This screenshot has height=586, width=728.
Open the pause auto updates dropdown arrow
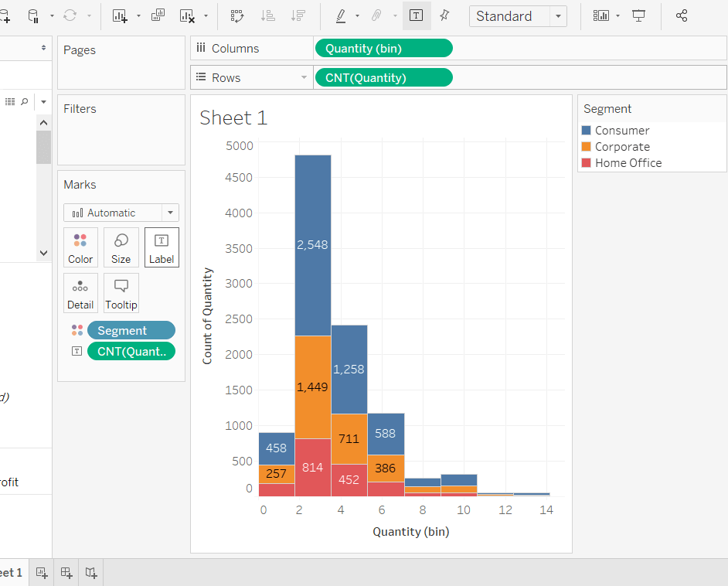coord(52,15)
